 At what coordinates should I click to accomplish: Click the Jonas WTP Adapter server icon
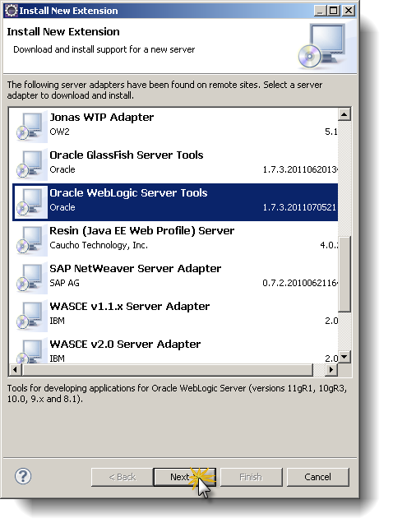[30, 126]
